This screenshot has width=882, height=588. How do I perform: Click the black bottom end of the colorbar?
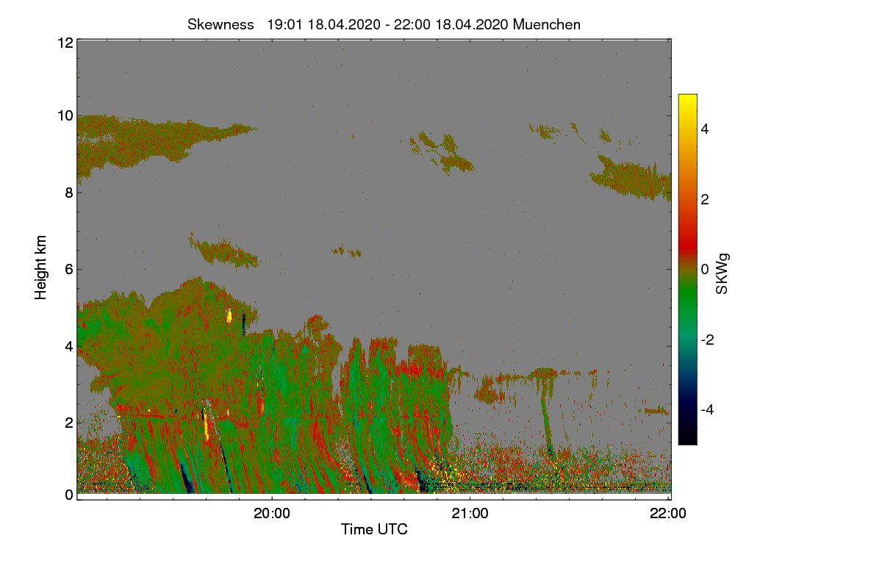pos(687,438)
